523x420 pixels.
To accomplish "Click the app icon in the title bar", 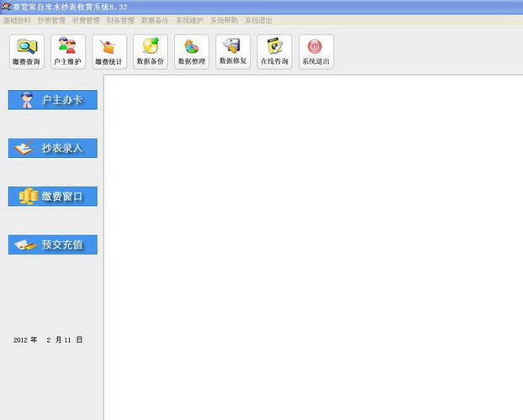I will (x=6, y=7).
